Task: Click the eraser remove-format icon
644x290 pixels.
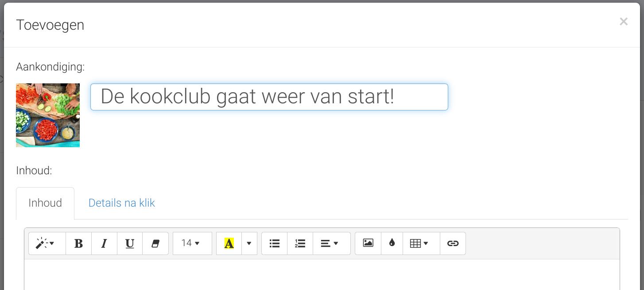Action: coord(155,243)
